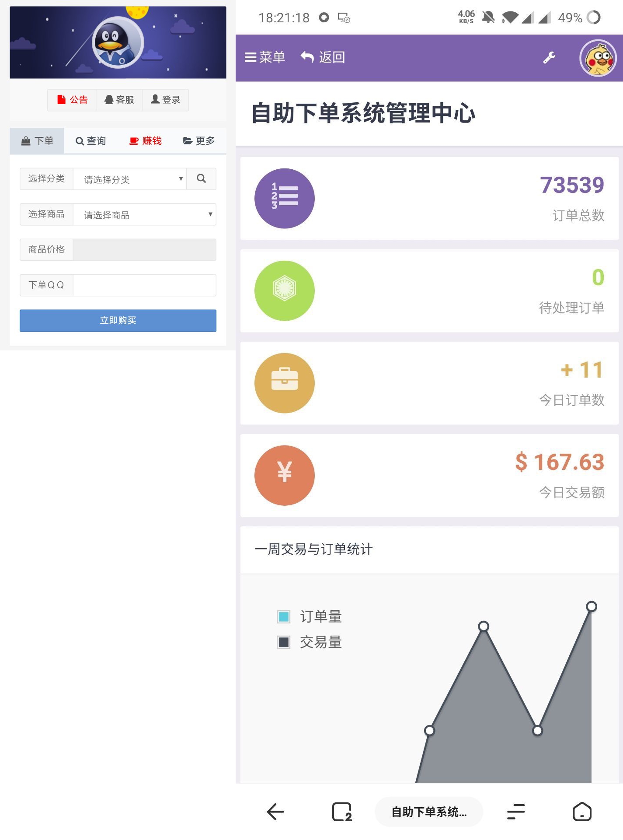The image size is (623, 840).
Task: Switch to the 下单 tab
Action: pos(37,141)
